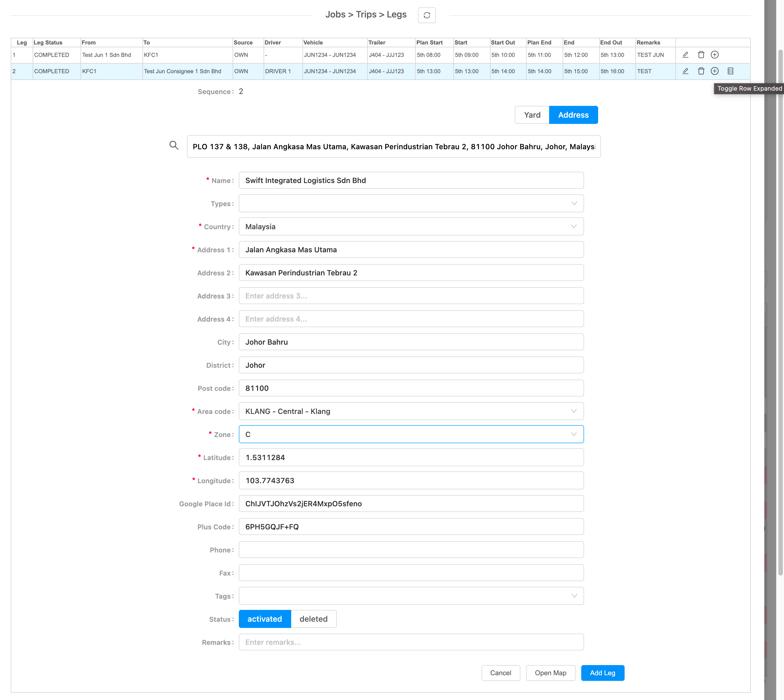Switch to the Yard option

point(532,115)
